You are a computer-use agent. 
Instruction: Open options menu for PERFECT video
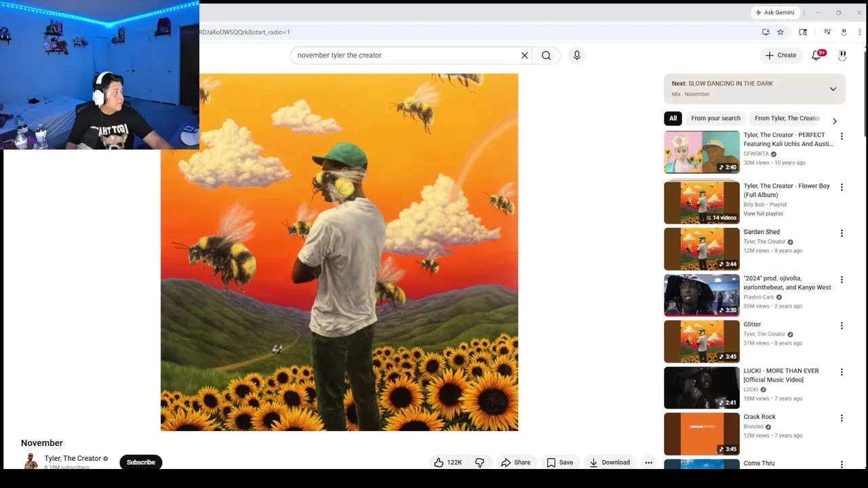[x=842, y=136]
